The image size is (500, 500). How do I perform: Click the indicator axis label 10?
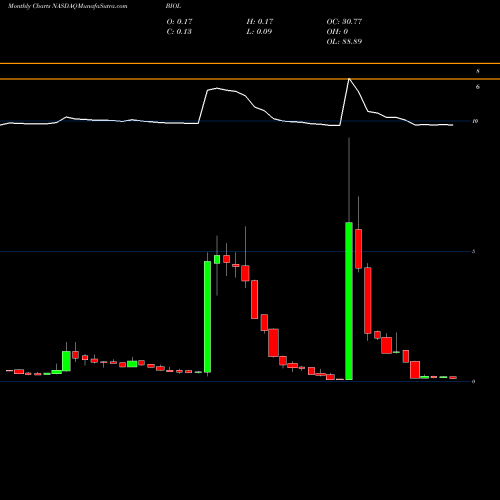pos(475,121)
